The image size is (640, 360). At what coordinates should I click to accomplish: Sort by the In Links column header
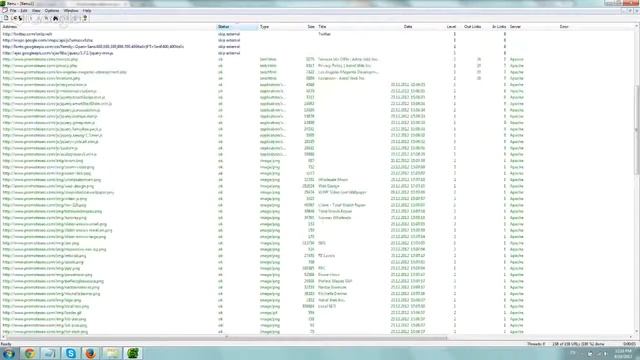click(x=496, y=27)
